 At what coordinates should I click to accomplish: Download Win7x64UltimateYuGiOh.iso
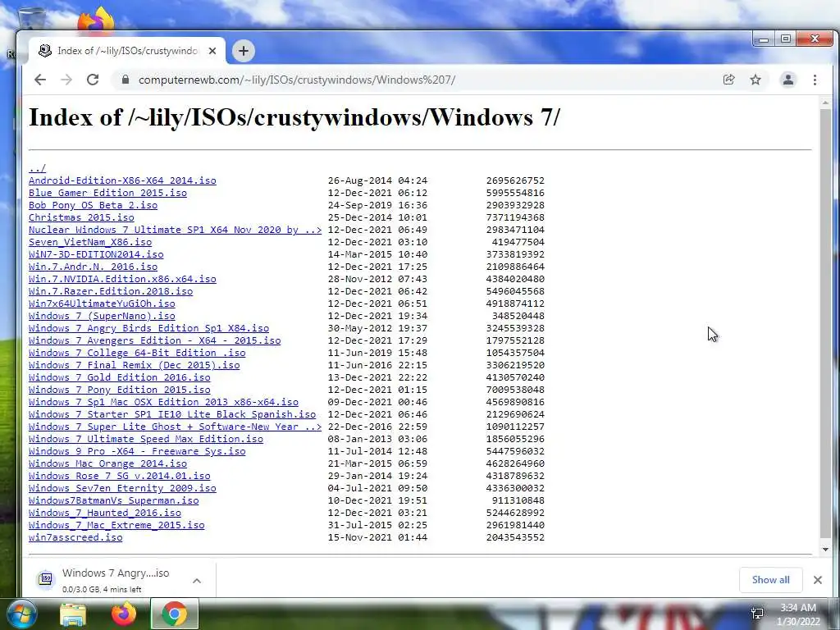click(x=102, y=304)
